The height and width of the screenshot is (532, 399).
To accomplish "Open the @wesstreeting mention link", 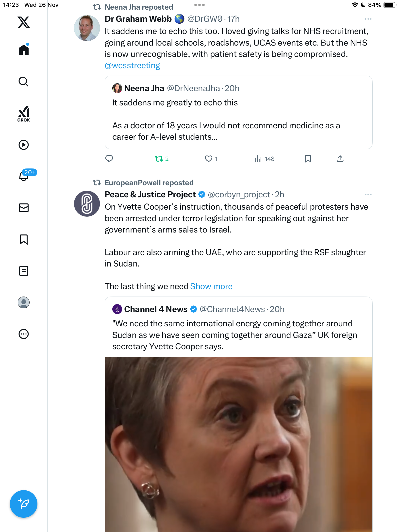I will [x=132, y=66].
